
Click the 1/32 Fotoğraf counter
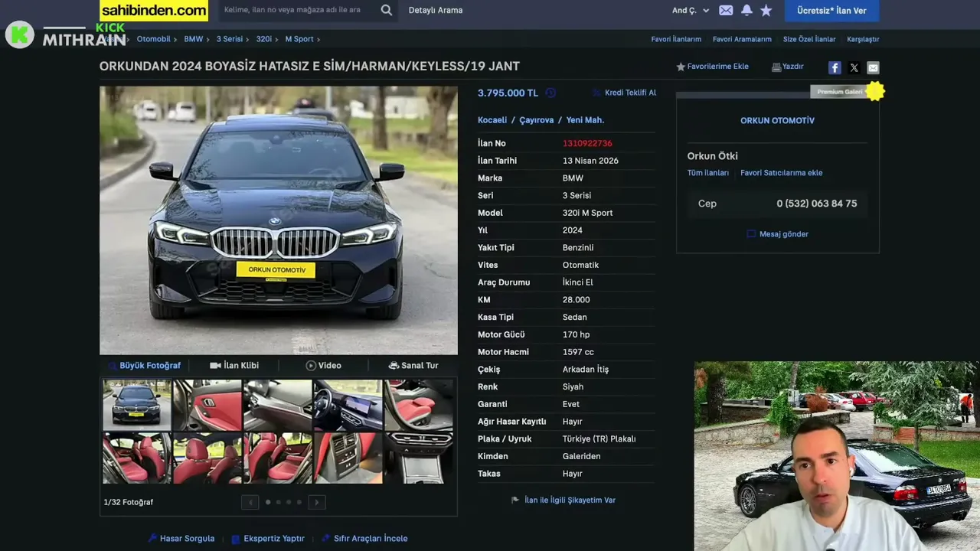point(129,502)
